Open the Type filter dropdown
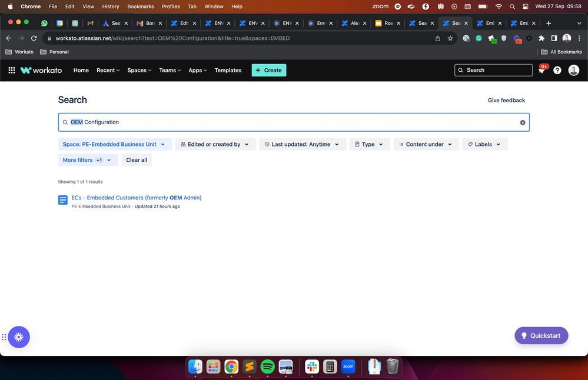This screenshot has height=380, width=588. point(370,144)
